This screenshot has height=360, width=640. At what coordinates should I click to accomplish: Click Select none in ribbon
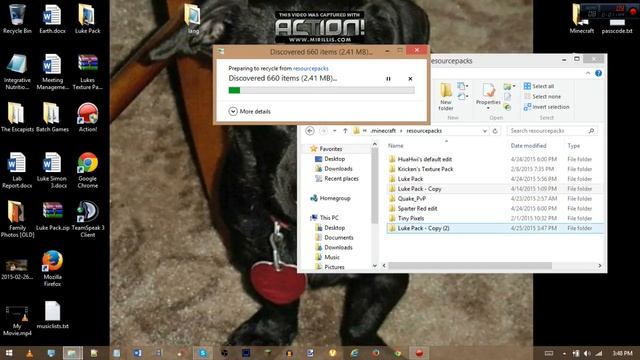pos(542,96)
